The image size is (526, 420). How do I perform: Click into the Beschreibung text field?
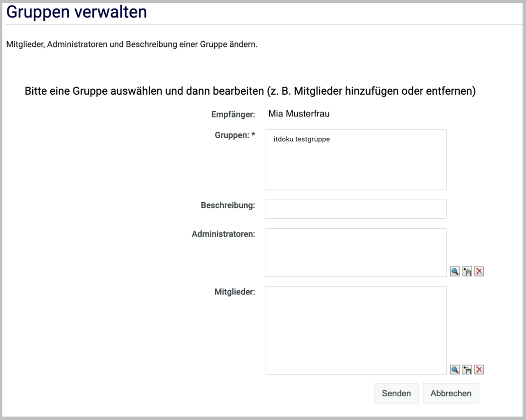click(x=355, y=209)
